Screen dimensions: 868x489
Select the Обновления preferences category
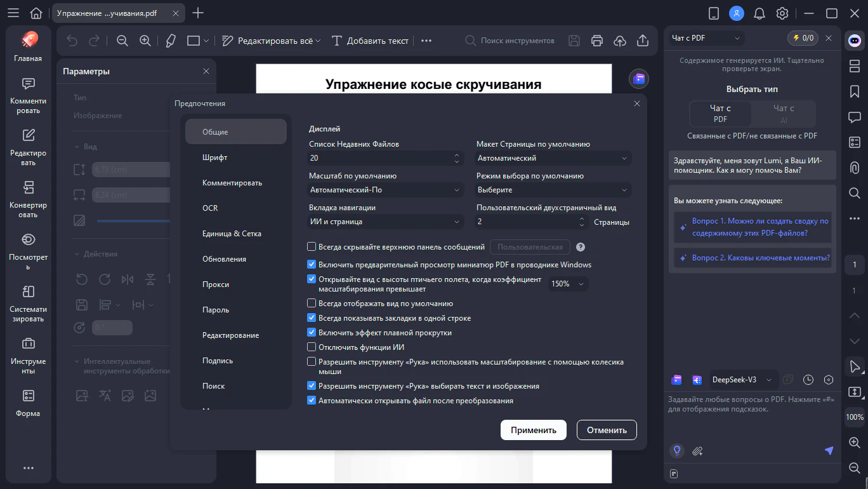(236, 258)
